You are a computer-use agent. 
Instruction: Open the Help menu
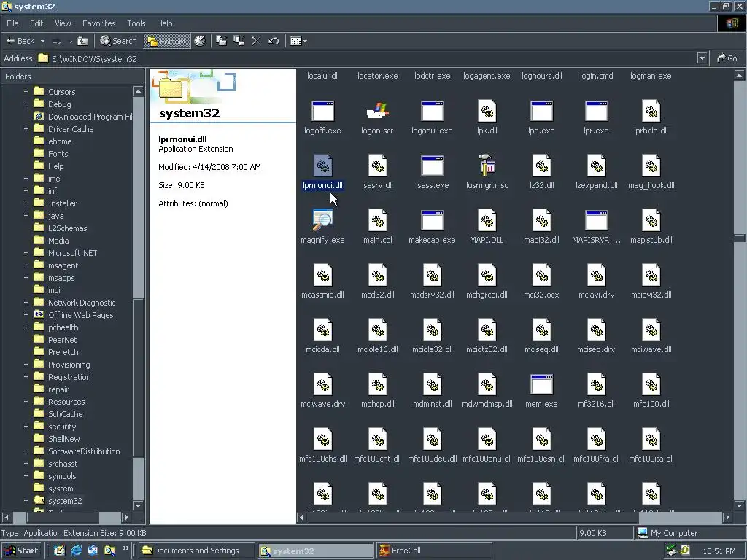coord(164,23)
